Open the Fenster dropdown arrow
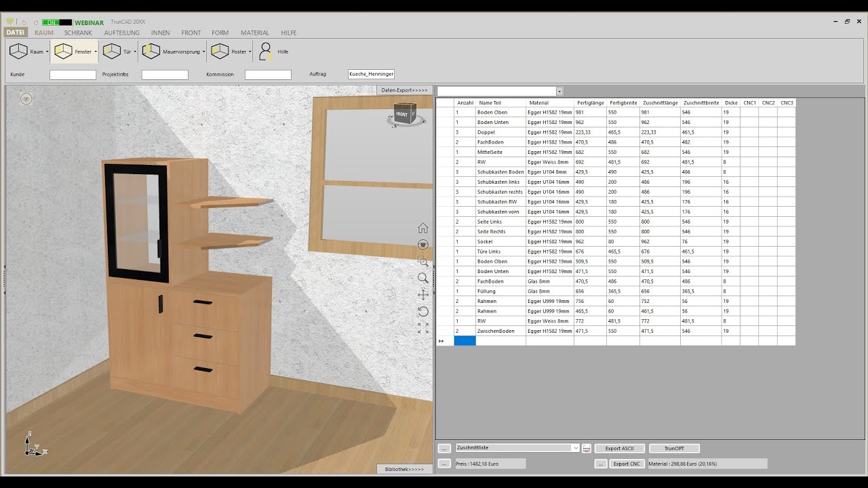The width and height of the screenshot is (868, 488). (x=96, y=52)
